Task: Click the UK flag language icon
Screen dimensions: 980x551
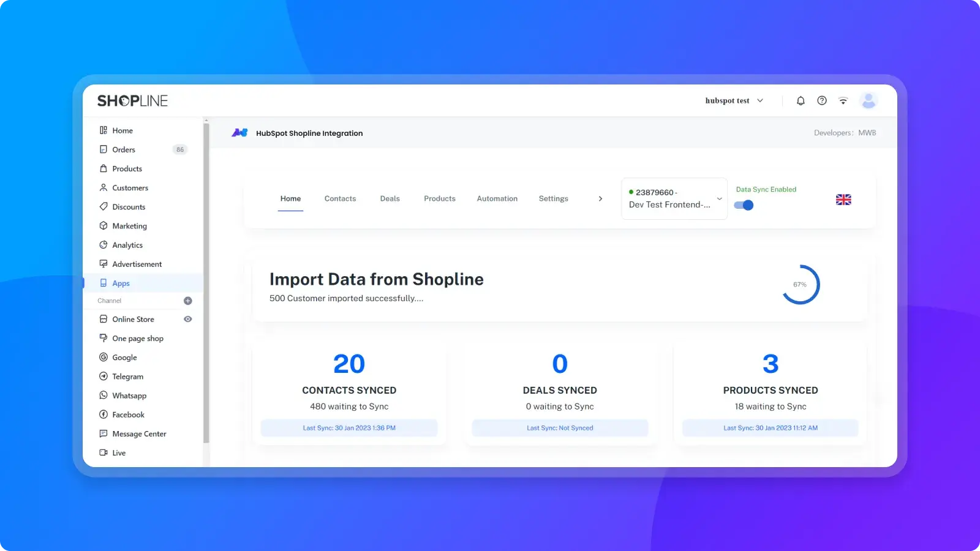Action: [843, 200]
